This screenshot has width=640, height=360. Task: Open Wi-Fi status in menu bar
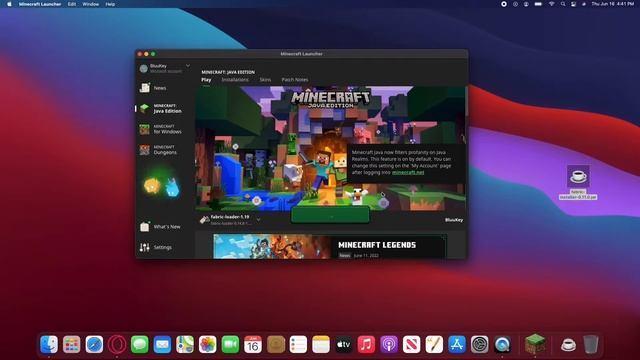(x=551, y=4)
